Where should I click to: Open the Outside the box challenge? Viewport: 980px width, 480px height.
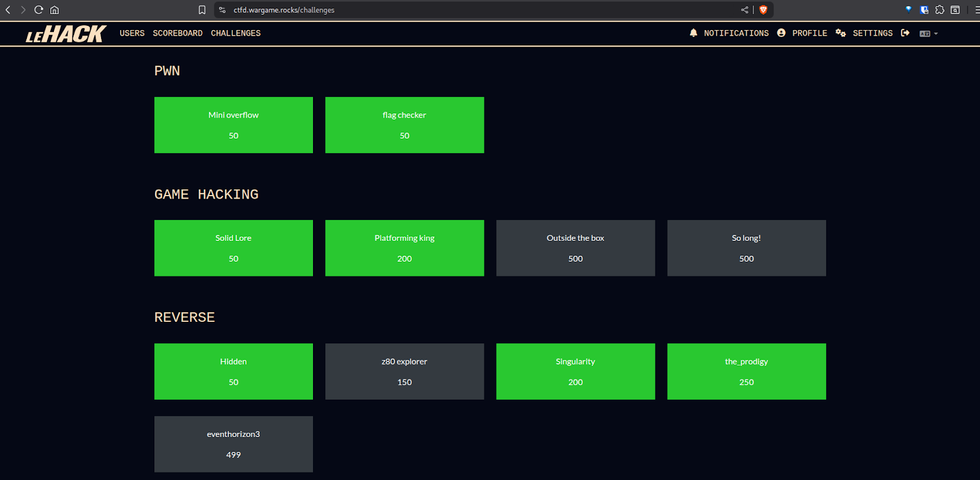[x=575, y=248]
